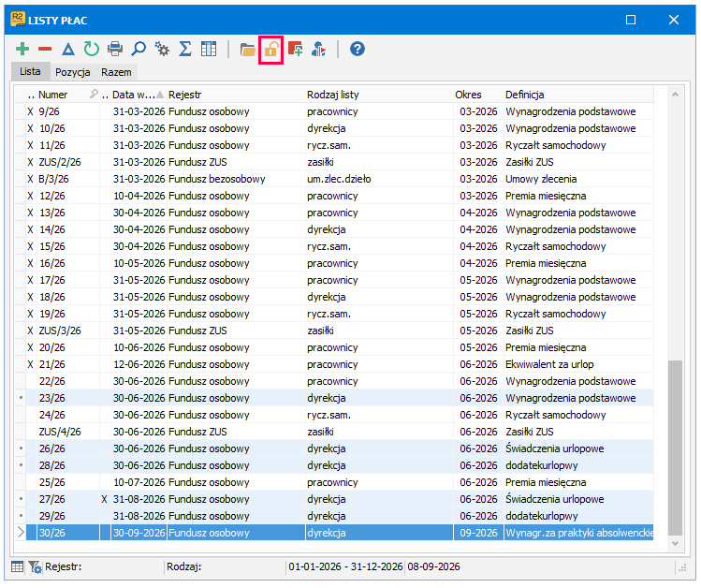Image resolution: width=701 pixels, height=588 pixels.
Task: Click the Rodzaj listy column header
Action: click(x=332, y=95)
